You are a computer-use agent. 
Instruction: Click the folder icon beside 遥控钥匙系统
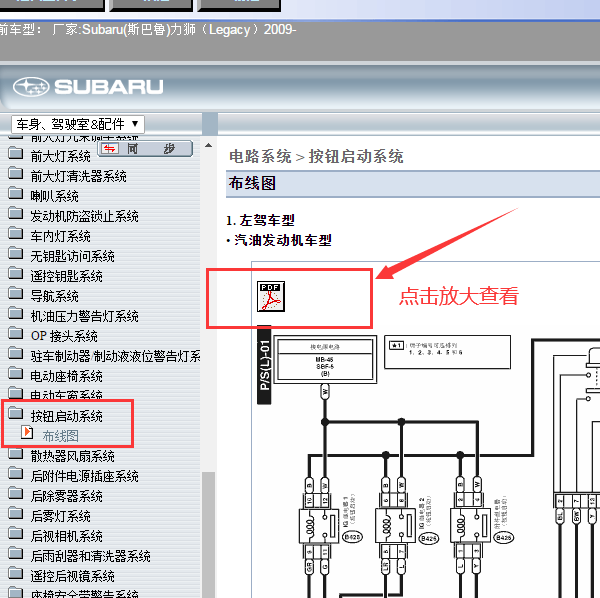click(16, 272)
